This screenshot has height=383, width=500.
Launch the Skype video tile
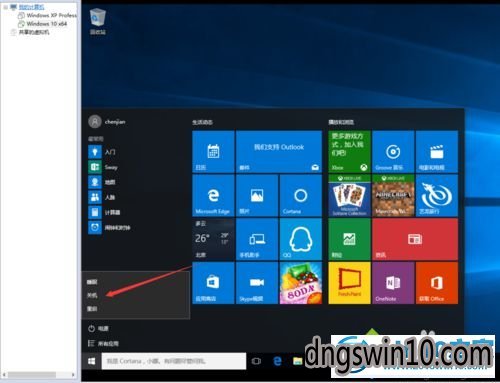click(257, 283)
